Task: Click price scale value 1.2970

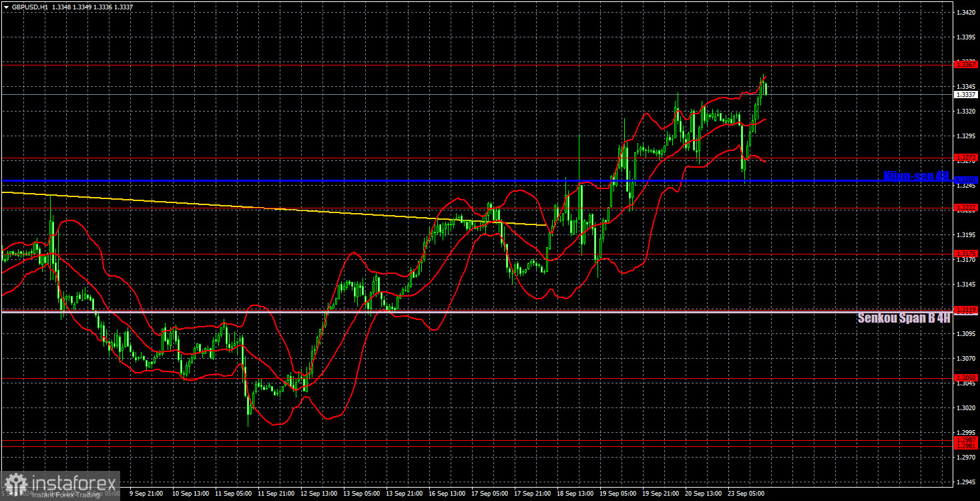Action: pyautogui.click(x=966, y=457)
